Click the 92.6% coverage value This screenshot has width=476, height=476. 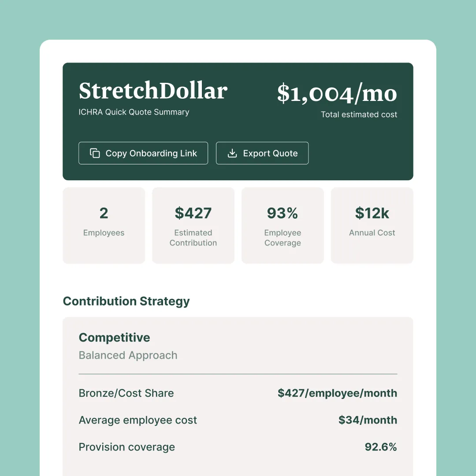pos(381,447)
